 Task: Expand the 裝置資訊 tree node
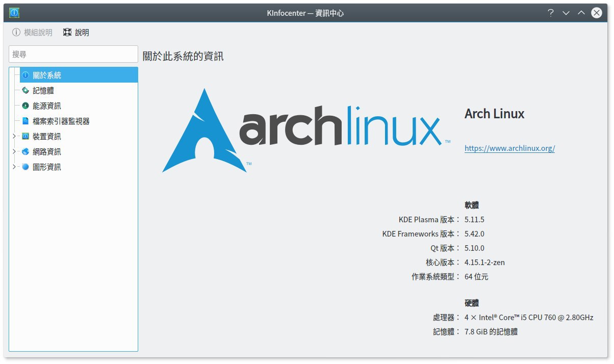coord(15,136)
